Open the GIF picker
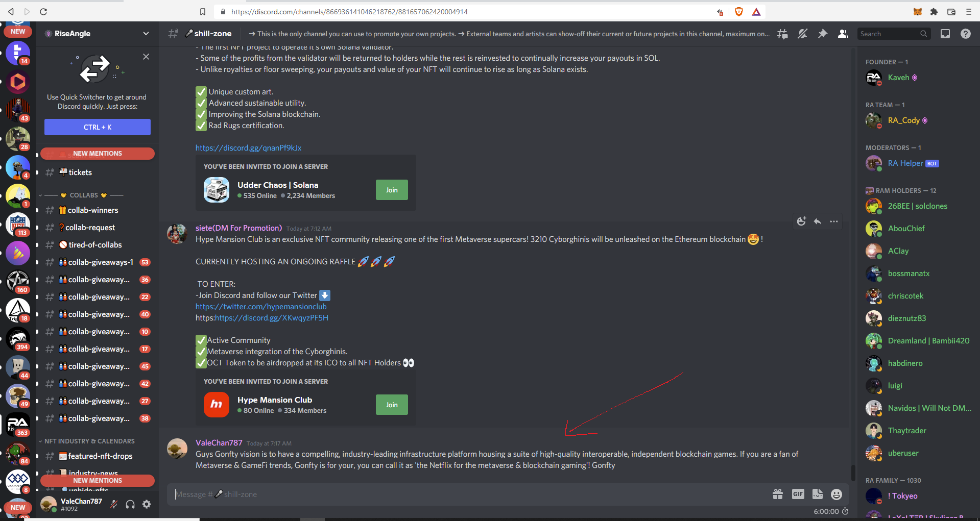This screenshot has width=980, height=521. point(798,494)
